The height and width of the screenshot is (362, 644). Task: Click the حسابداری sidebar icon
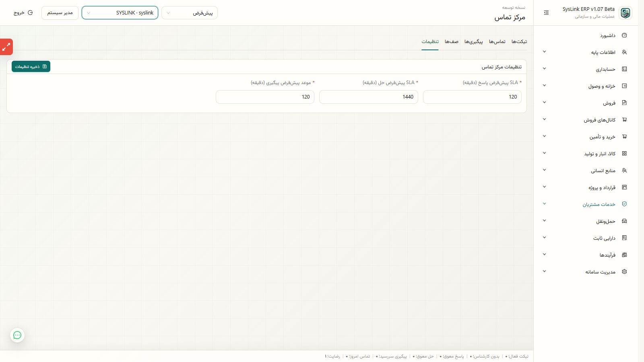(624, 69)
